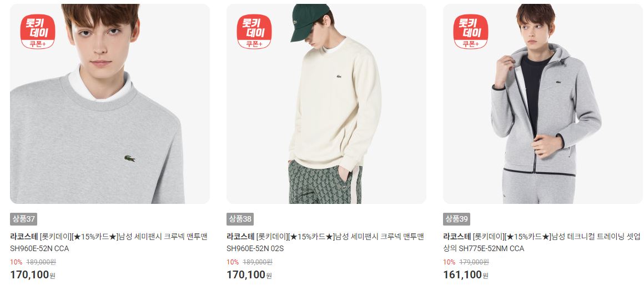Click 라코스테 brand name under 상품38
This screenshot has height=290, width=644.
point(241,237)
